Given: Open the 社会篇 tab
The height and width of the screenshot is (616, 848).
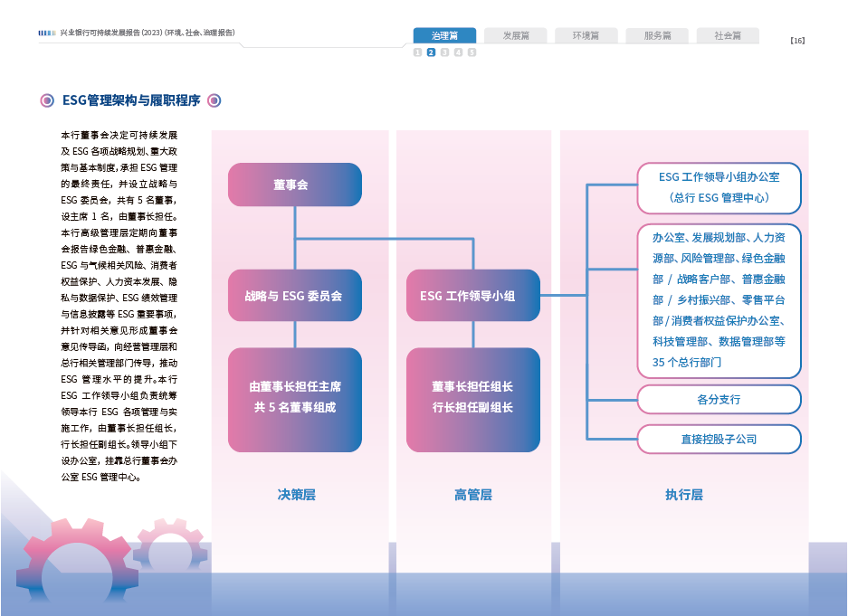Looking at the screenshot, I should pyautogui.click(x=728, y=36).
